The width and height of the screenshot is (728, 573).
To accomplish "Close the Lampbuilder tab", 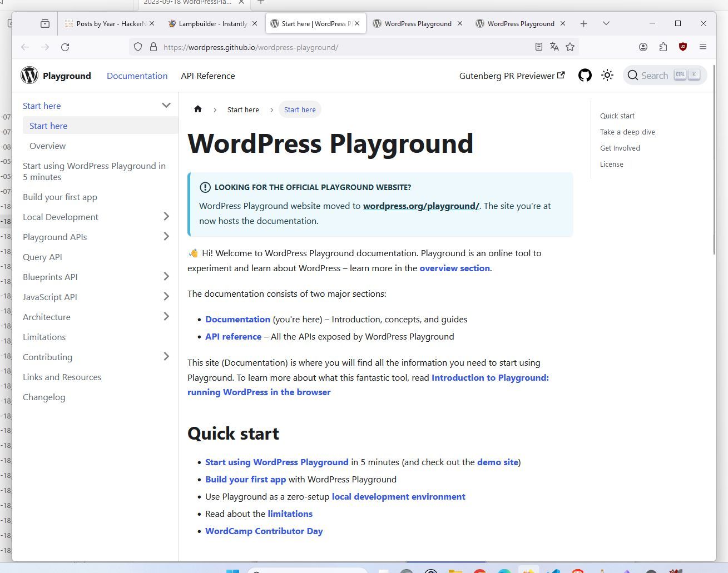I will tap(255, 23).
